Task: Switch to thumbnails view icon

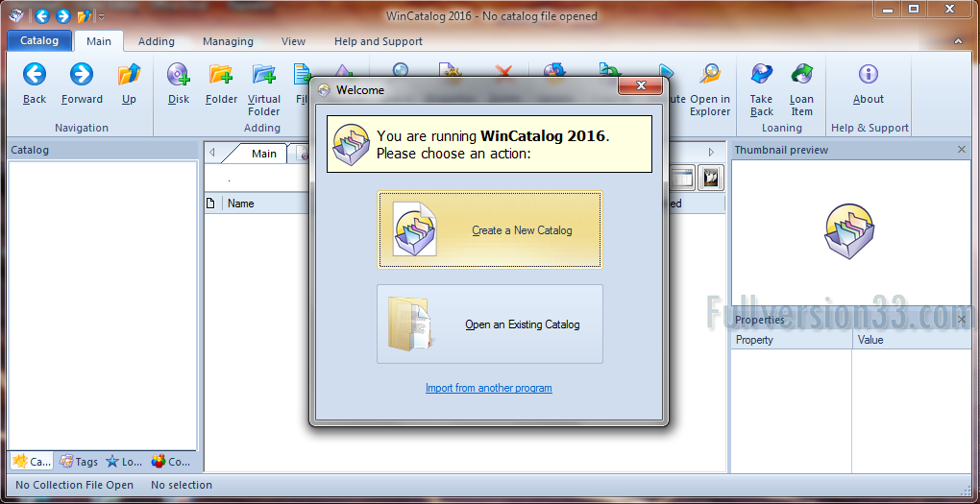Action: point(711,178)
